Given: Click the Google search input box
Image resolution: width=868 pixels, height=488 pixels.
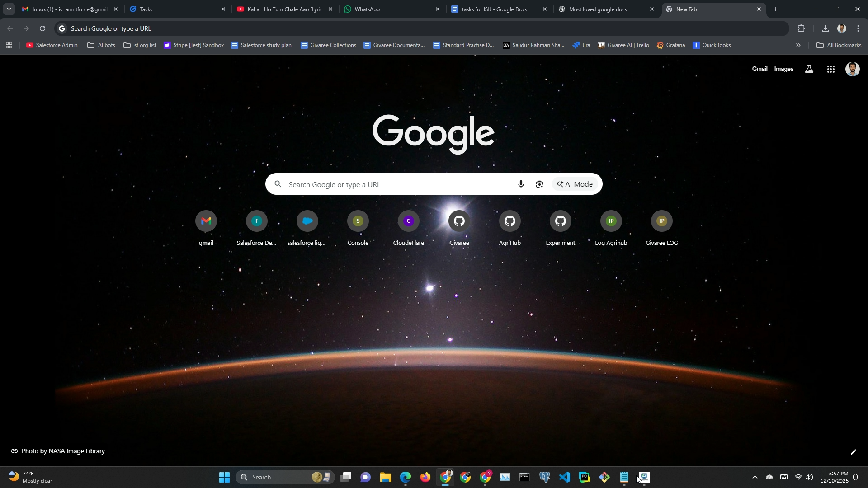Looking at the screenshot, I should (x=398, y=184).
